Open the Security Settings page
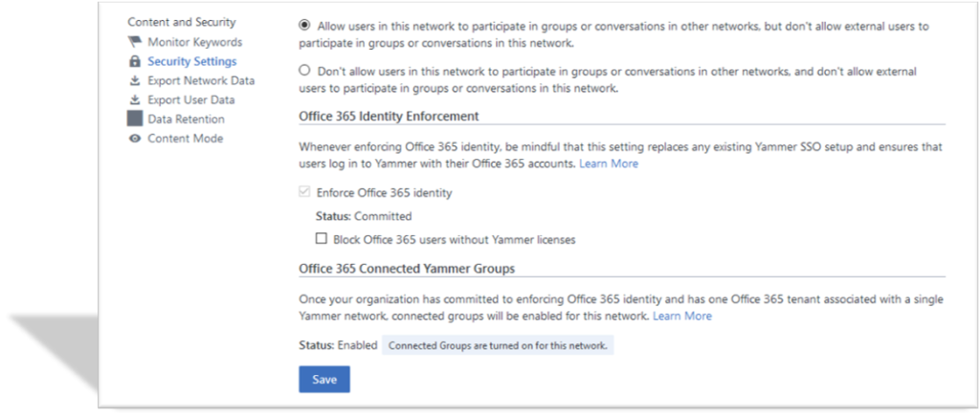Viewport: 980px width, 417px height. (x=192, y=62)
